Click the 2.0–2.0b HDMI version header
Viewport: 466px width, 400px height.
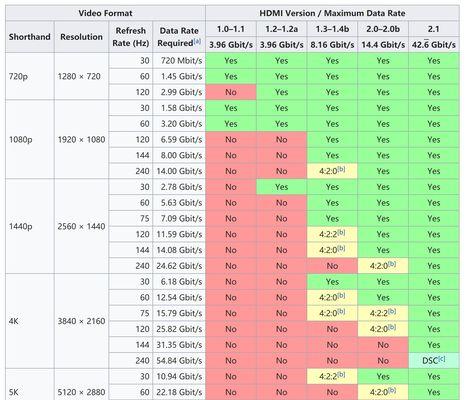coord(383,29)
